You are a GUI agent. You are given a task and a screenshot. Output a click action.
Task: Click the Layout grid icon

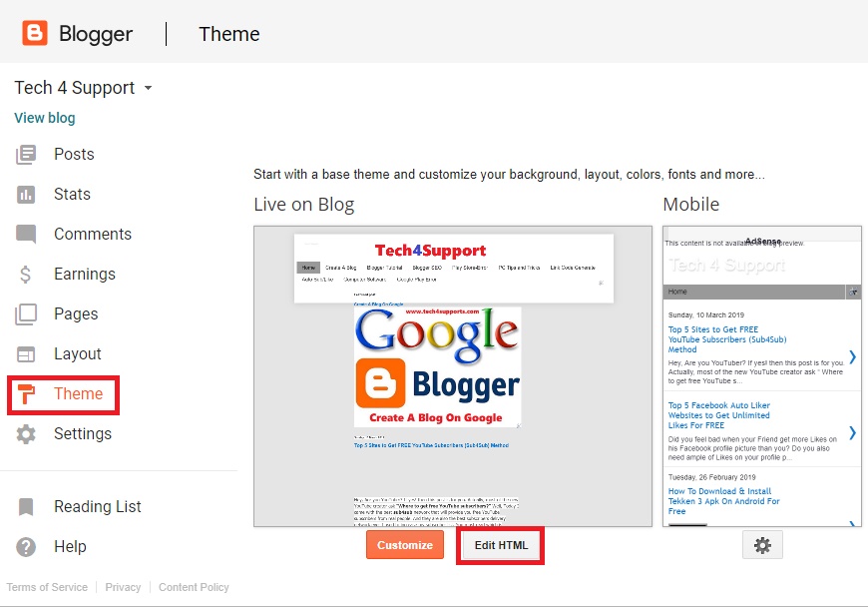[x=26, y=354]
